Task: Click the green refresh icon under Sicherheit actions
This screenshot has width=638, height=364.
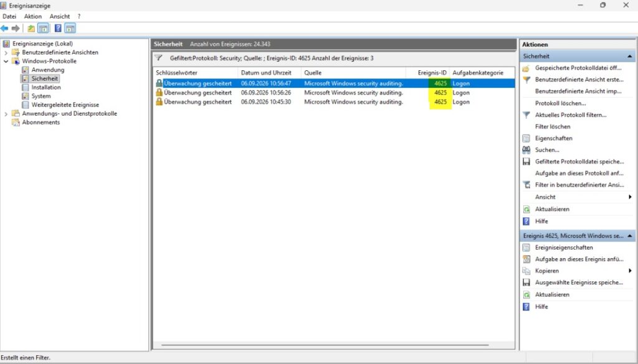Action: pos(526,209)
